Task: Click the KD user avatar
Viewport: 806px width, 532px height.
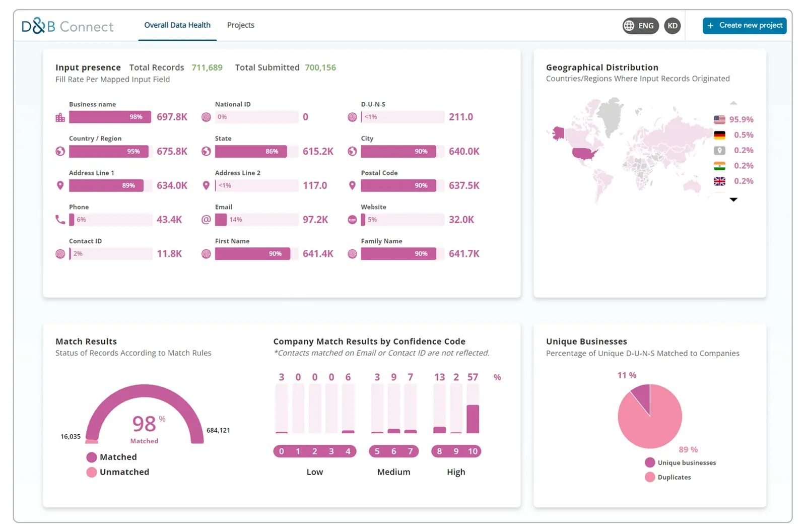Action: coord(673,26)
